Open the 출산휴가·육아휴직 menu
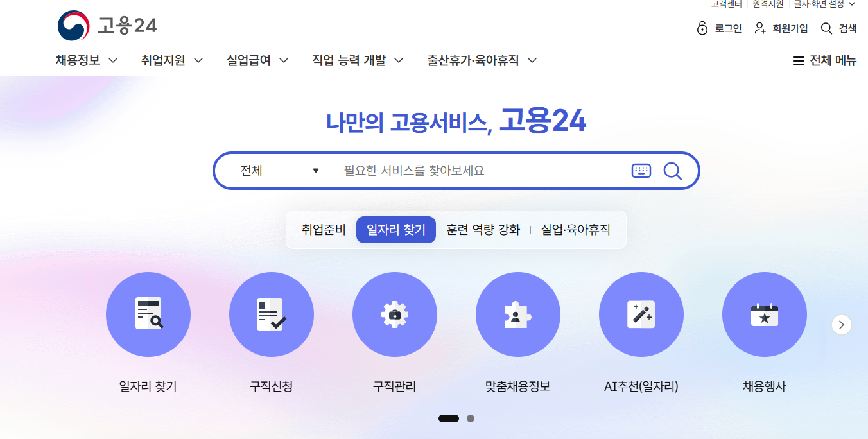Image resolution: width=868 pixels, height=439 pixels. [473, 60]
